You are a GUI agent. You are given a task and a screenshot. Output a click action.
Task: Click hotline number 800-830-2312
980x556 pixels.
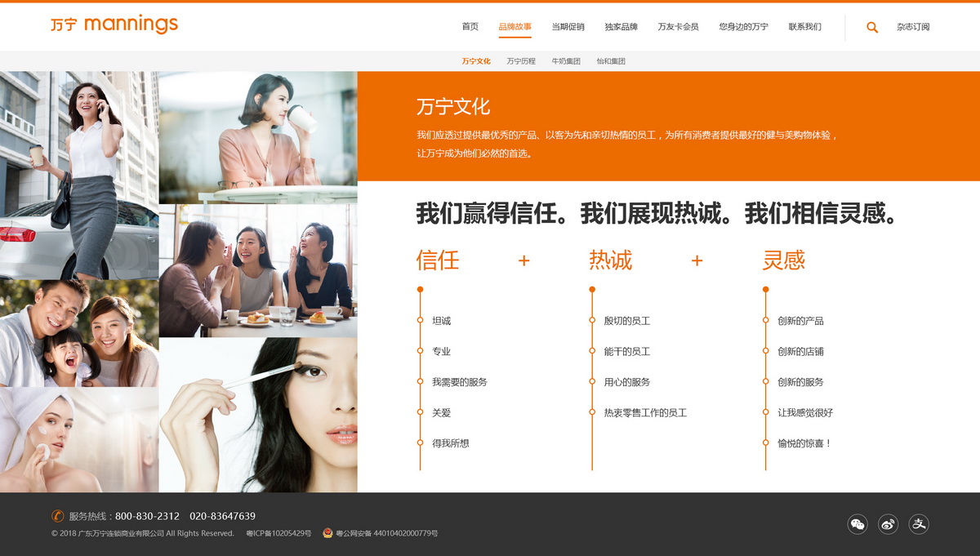point(147,516)
